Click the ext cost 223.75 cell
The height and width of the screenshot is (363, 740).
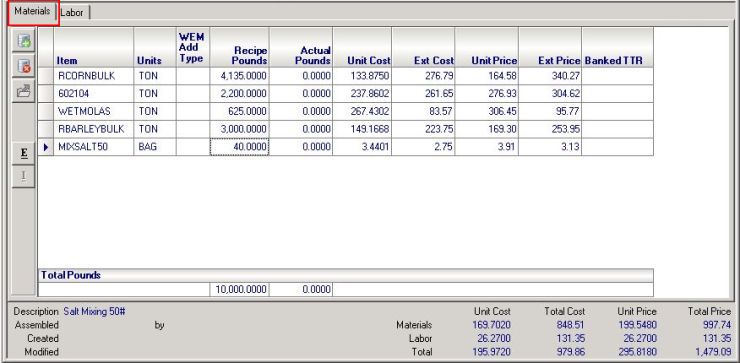click(x=423, y=129)
